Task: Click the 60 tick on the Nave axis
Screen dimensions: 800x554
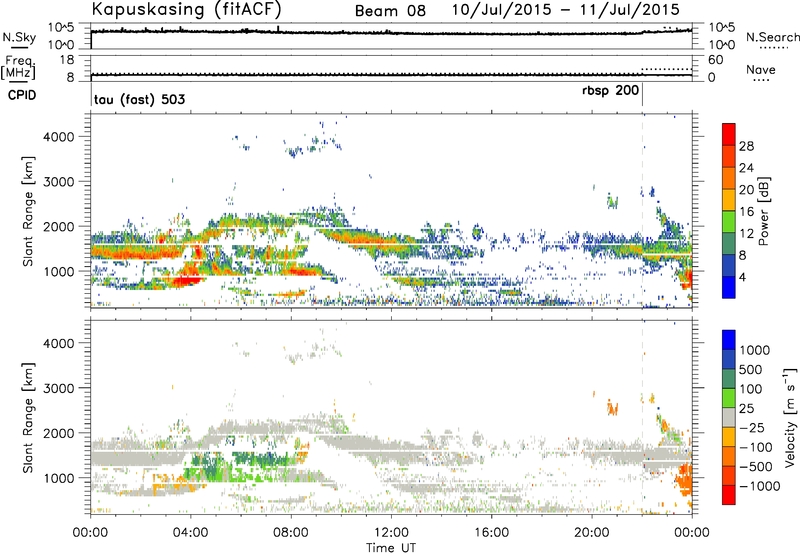Action: pos(715,60)
